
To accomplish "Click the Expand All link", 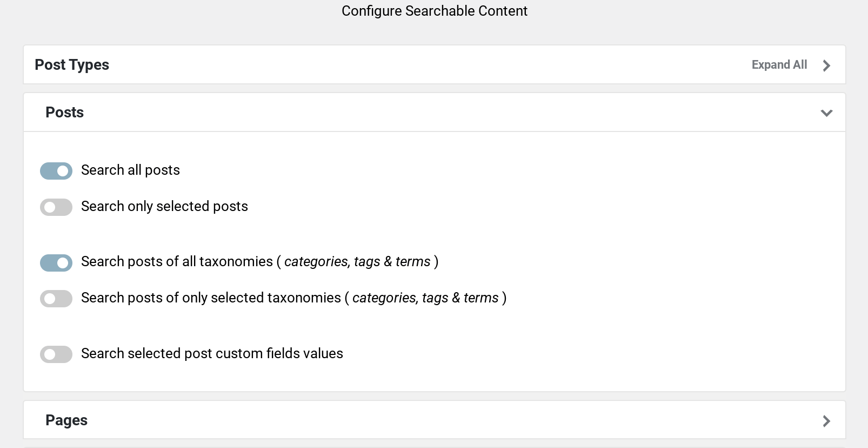I will tap(779, 65).
